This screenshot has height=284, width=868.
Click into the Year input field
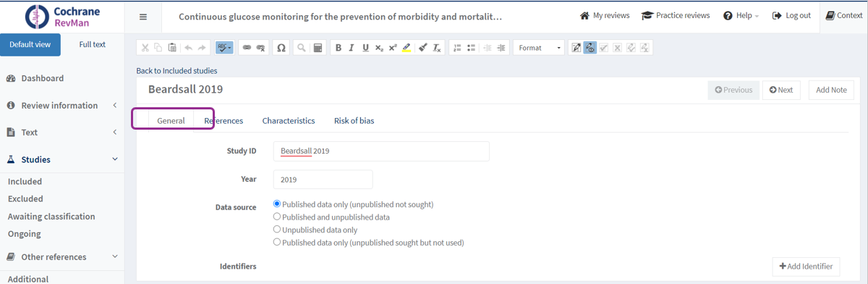click(x=323, y=180)
